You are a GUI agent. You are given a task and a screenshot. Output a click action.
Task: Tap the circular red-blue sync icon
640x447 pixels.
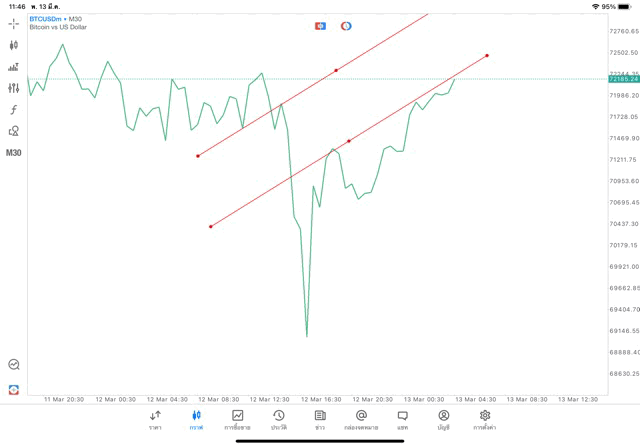(x=346, y=26)
